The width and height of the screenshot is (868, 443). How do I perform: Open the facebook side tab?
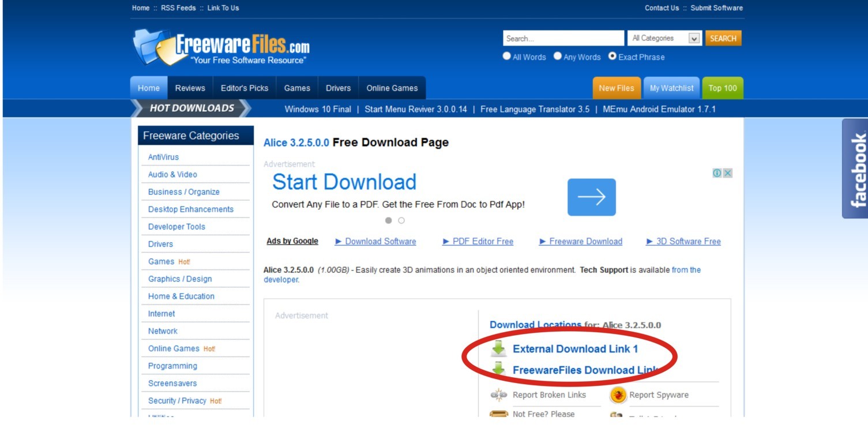[x=855, y=169]
